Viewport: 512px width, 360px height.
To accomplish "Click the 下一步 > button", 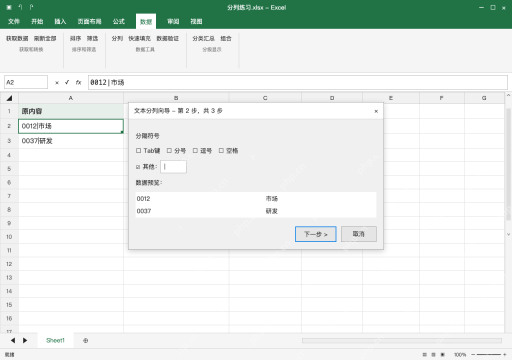I will coord(316,234).
